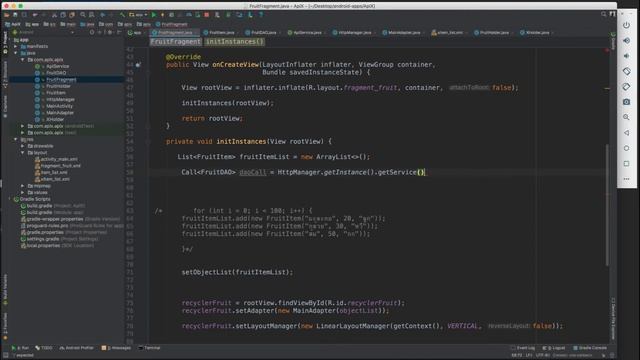Expand the mipmap folder
Viewport: 640px width, 360px height.
coord(23,186)
